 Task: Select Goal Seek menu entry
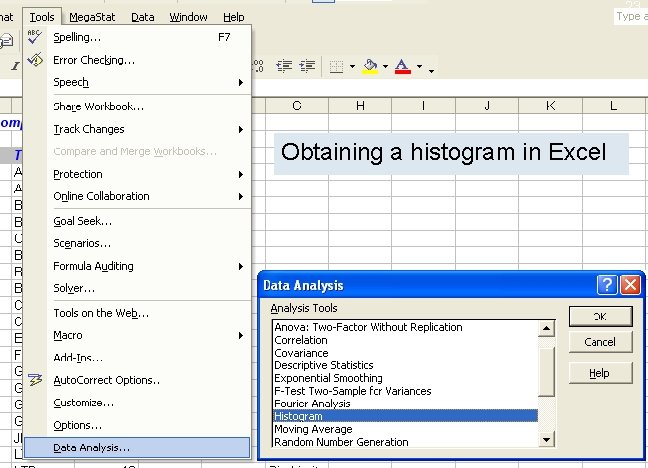(137, 221)
